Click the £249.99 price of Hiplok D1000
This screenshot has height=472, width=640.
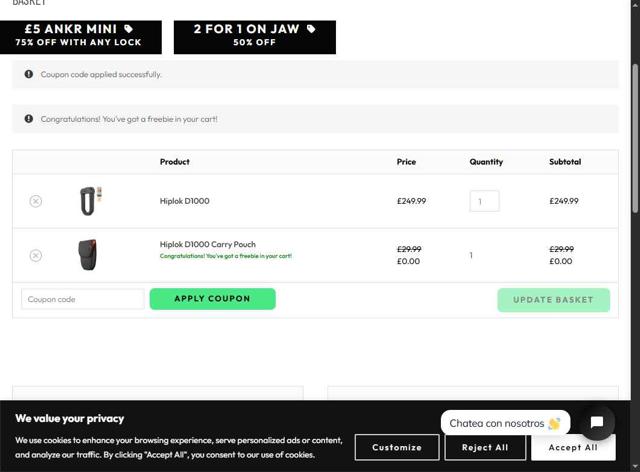coord(411,201)
